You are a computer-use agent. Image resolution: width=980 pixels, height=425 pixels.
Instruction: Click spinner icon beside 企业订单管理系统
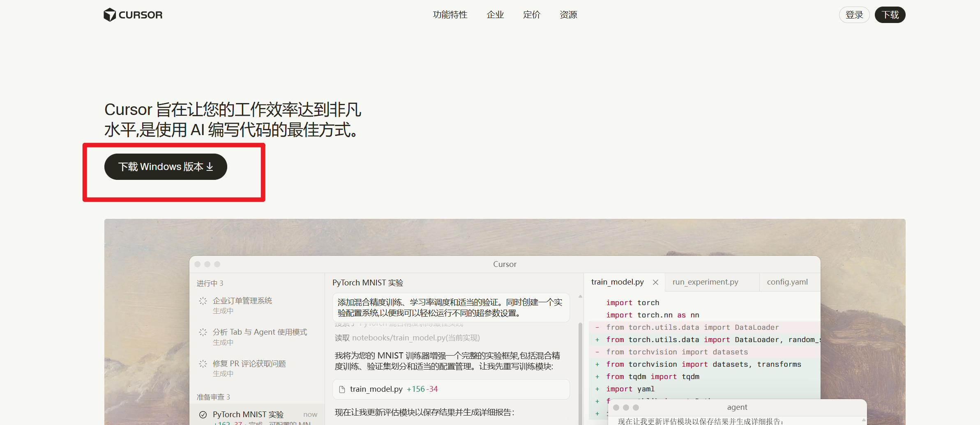203,301
